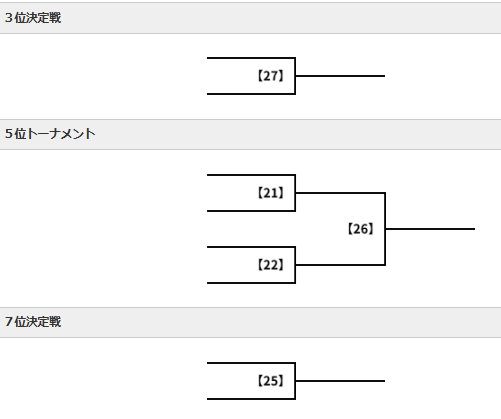Open match number 【21】 label
Screen dimensions: 501x419
click(x=270, y=193)
